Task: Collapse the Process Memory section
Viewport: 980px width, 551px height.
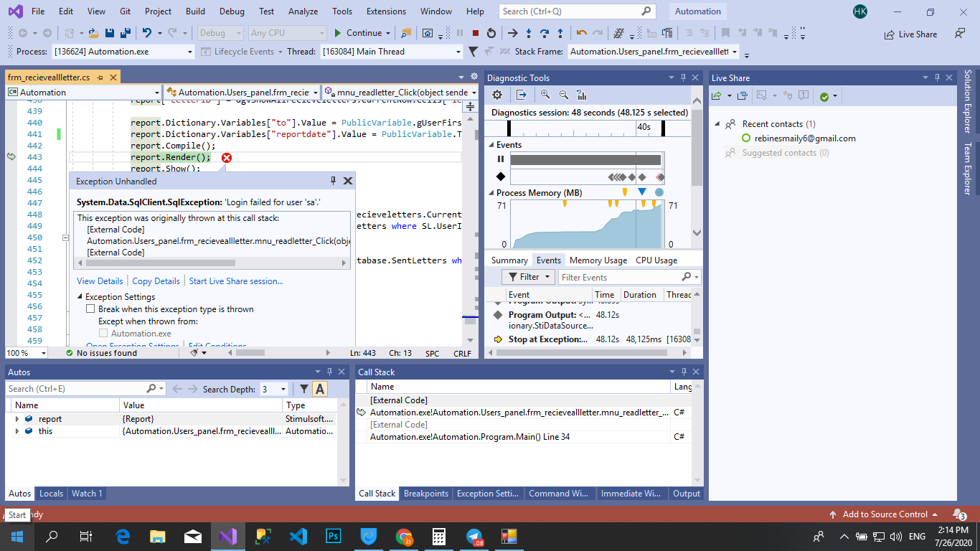Action: click(491, 193)
